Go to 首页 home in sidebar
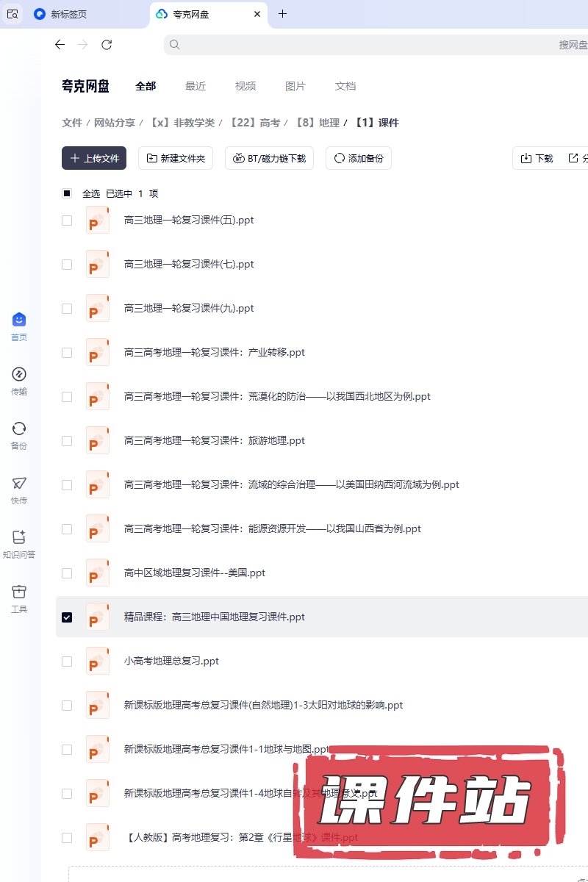The image size is (588, 882). click(x=19, y=320)
